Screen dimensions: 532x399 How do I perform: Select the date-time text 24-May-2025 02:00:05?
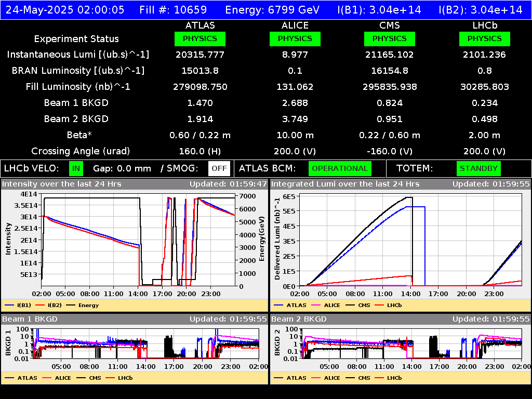(65, 10)
